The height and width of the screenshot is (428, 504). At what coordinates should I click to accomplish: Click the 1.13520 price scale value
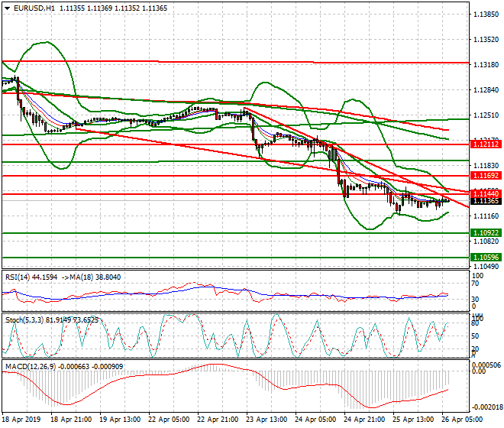(486, 40)
